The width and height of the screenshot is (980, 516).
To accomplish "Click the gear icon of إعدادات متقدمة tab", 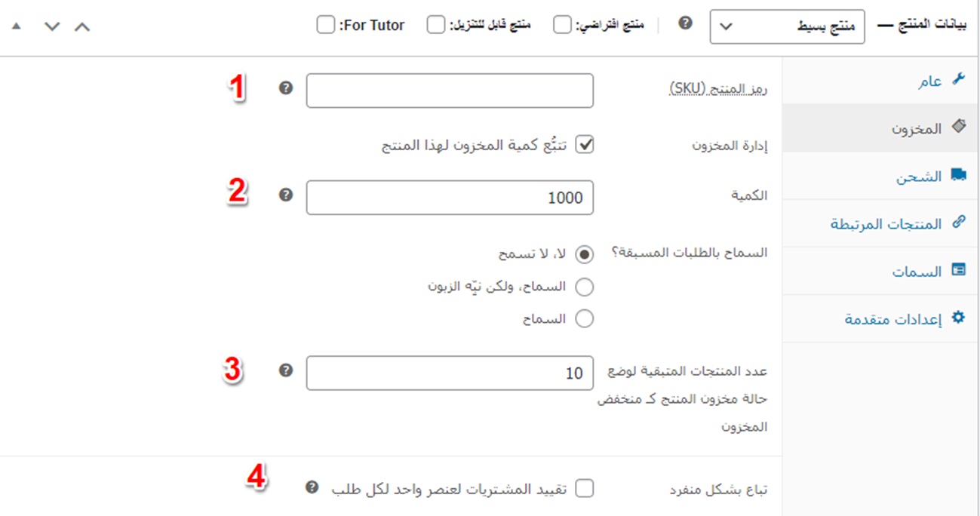I will [958, 318].
